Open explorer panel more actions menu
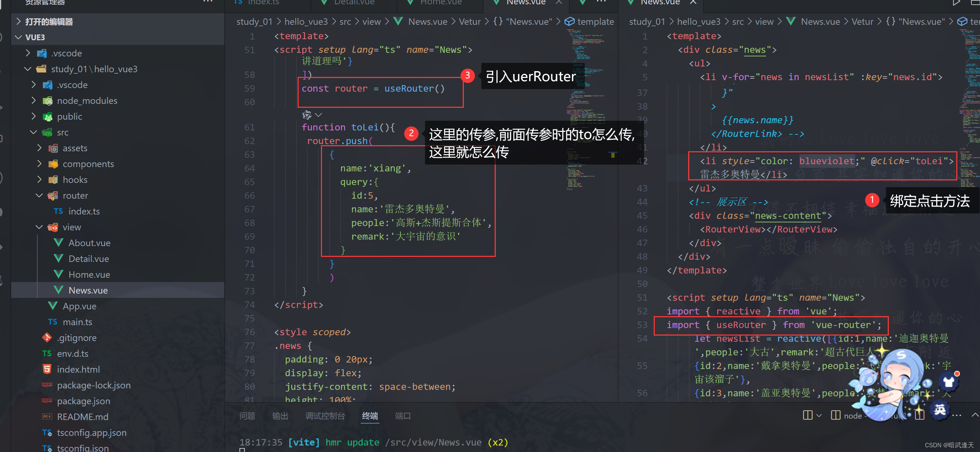Screen dimensions: 980x452 point(208,2)
